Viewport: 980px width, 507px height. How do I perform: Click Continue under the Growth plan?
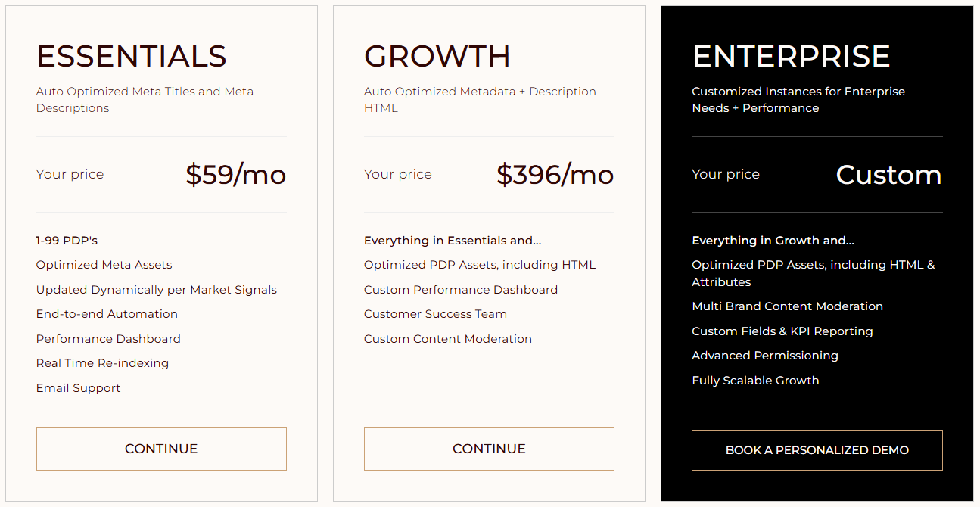(489, 449)
